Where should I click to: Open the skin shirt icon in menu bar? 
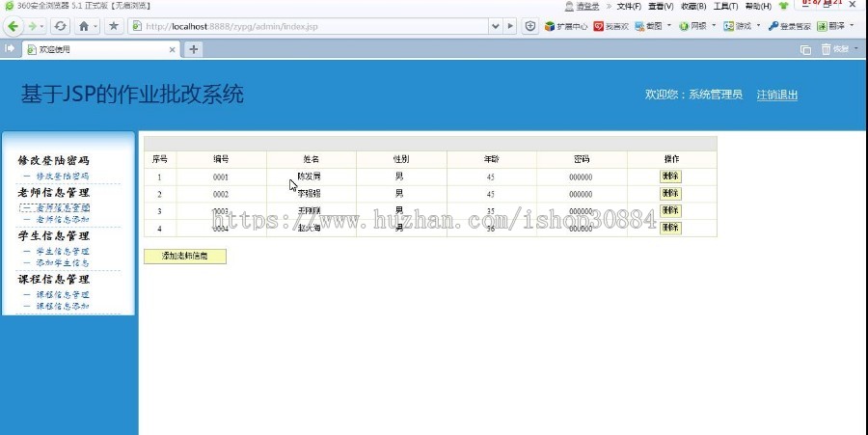click(783, 6)
